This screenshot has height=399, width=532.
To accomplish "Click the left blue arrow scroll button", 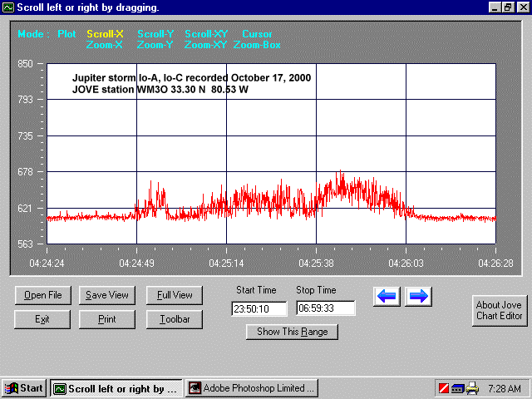I will tap(388, 296).
